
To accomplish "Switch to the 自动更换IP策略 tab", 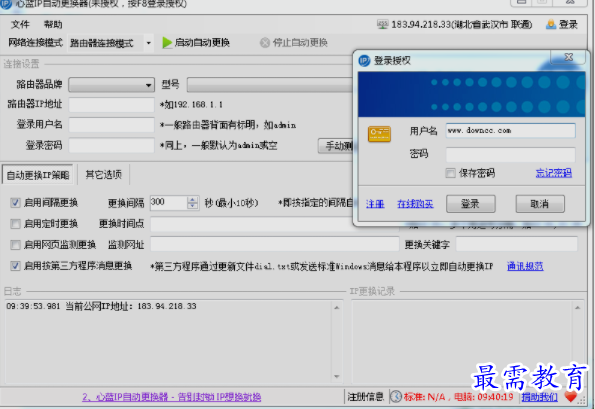I will pos(38,175).
